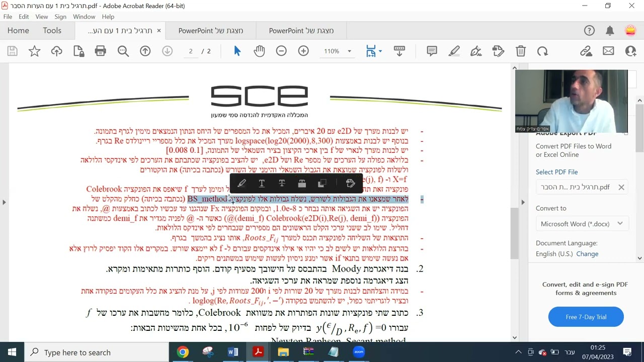Switch to the first PowerPoint document tab
This screenshot has height=362, width=644.
click(211, 31)
